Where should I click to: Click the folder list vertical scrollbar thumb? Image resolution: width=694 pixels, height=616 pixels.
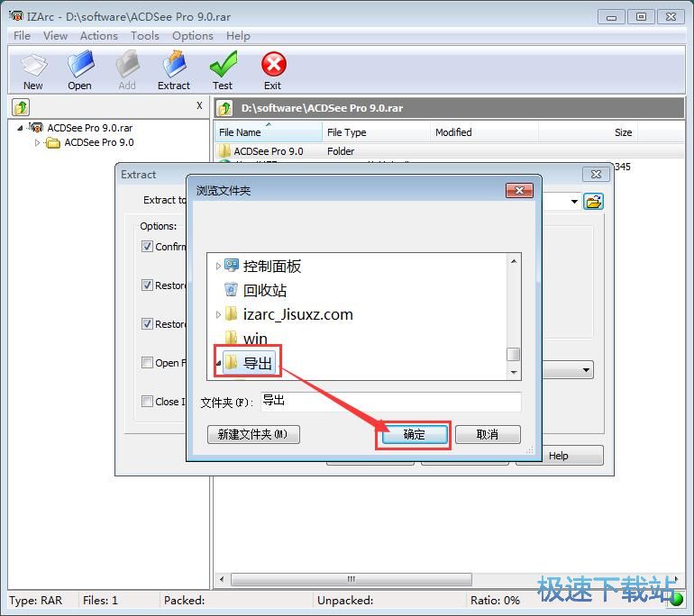(x=514, y=354)
